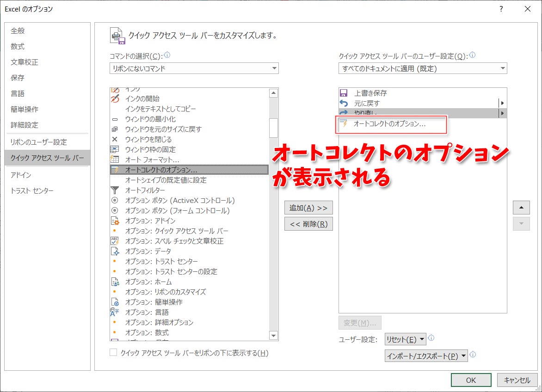Click the オプション: ホーム icon
Viewport: 542px width, 392px height.
[115, 282]
